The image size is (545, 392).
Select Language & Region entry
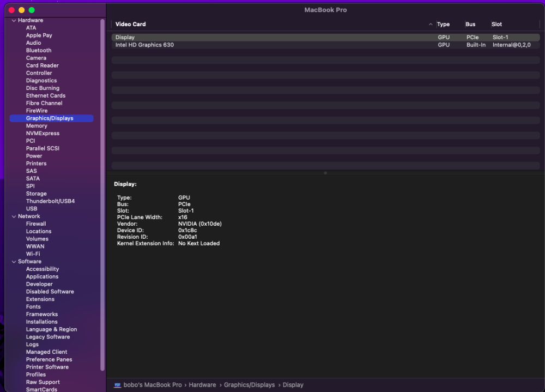[51, 329]
